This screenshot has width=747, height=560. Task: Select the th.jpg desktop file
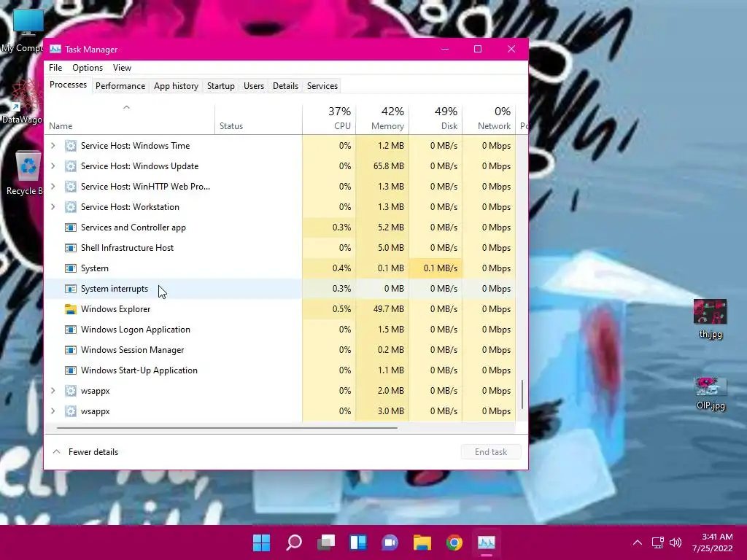coord(711,319)
